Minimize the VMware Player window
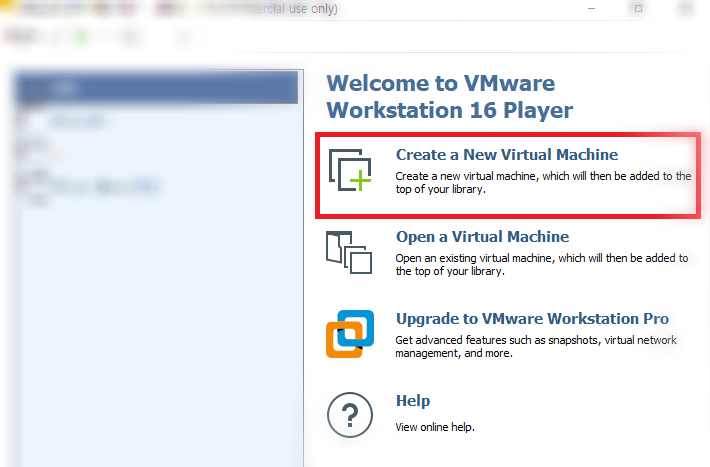Viewport: 710px width, 467px height. click(591, 9)
